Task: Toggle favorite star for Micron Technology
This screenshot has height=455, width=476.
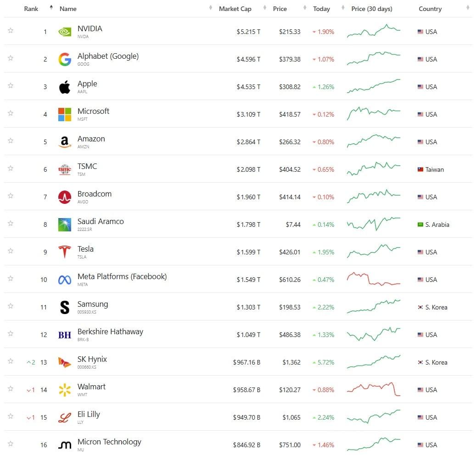Action: pos(11,444)
